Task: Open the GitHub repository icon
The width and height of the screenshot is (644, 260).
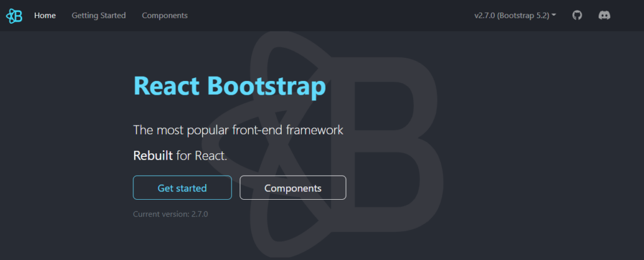Action: click(x=577, y=16)
